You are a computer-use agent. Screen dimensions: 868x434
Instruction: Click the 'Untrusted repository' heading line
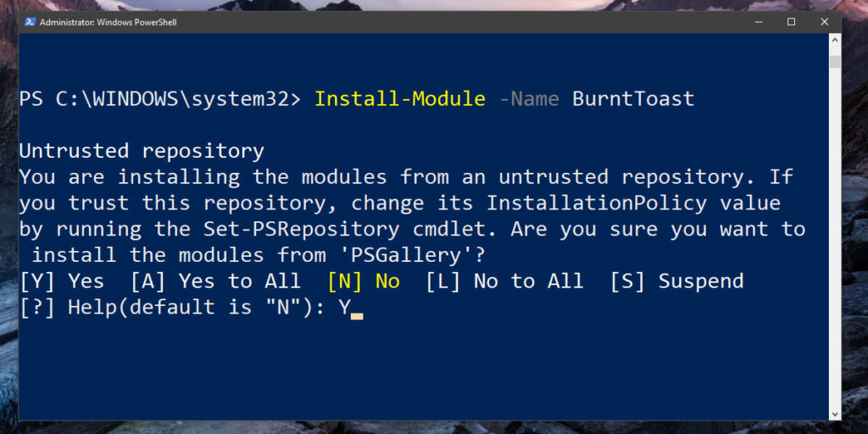coord(142,151)
